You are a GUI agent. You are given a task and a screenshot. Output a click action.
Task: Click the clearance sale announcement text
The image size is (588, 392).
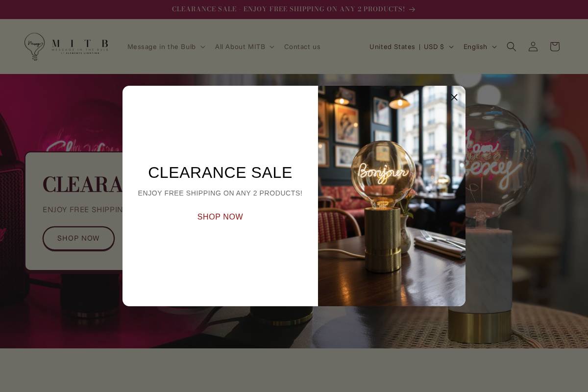click(x=289, y=9)
